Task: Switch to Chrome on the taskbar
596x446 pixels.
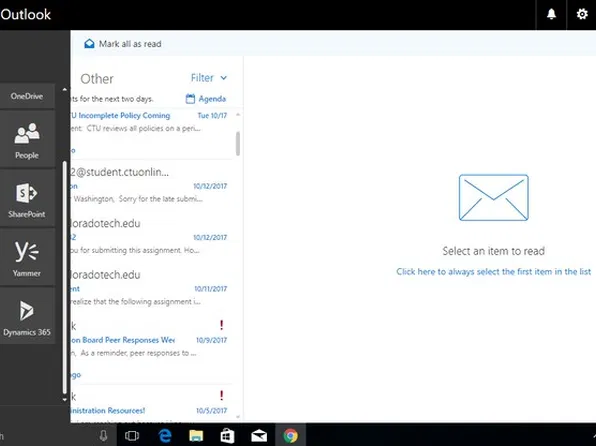Action: pyautogui.click(x=290, y=436)
